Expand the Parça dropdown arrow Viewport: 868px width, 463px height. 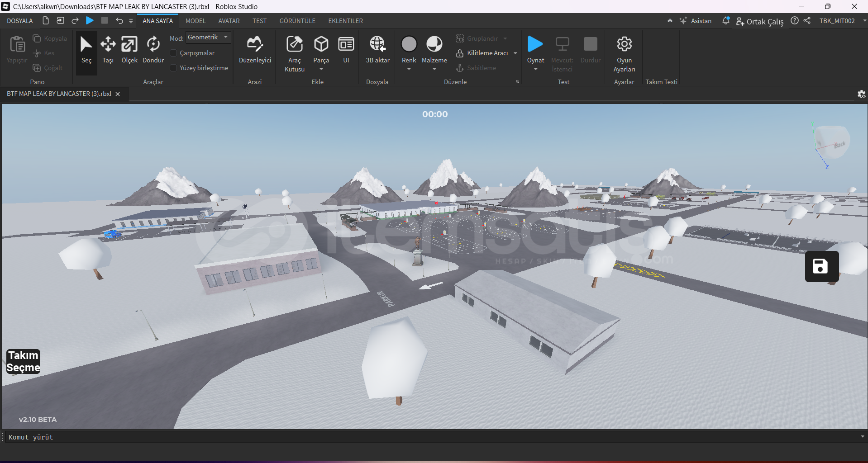(321, 69)
